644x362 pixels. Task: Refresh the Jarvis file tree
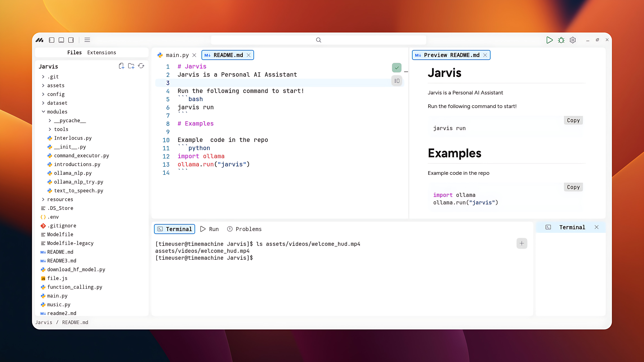pyautogui.click(x=141, y=66)
